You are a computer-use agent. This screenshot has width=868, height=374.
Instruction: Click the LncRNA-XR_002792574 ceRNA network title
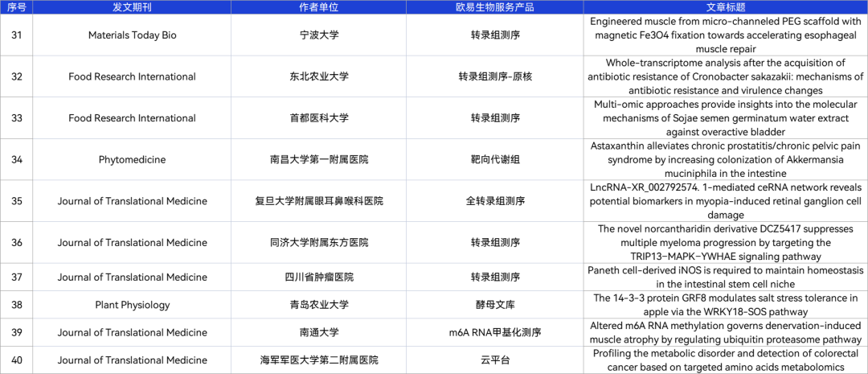coord(726,201)
